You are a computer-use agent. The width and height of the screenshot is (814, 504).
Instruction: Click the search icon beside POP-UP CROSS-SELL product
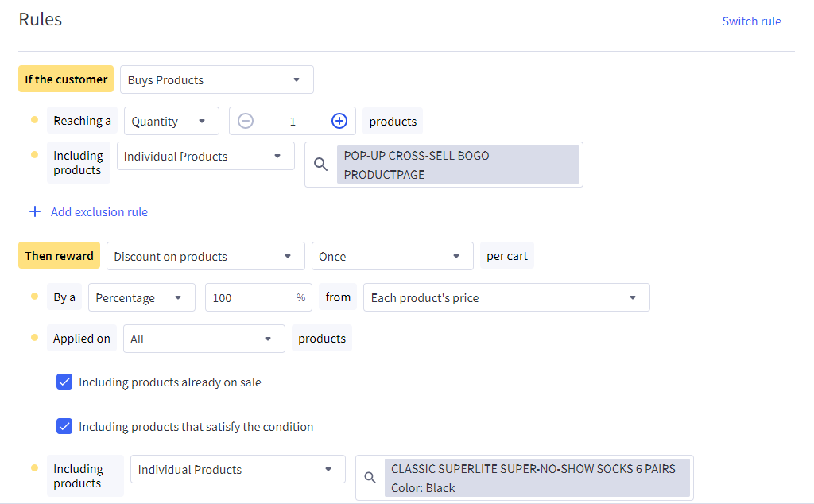coord(320,165)
